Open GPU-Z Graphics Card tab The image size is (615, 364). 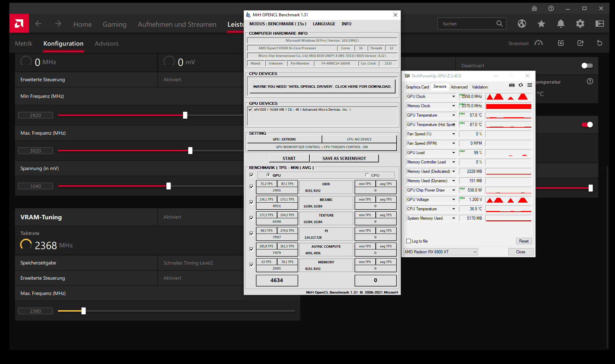coord(417,87)
